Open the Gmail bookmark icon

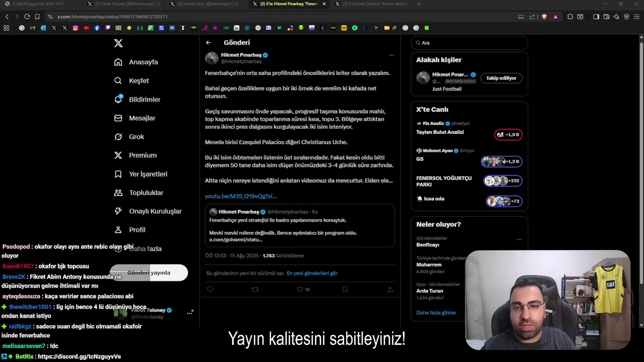pos(32,28)
